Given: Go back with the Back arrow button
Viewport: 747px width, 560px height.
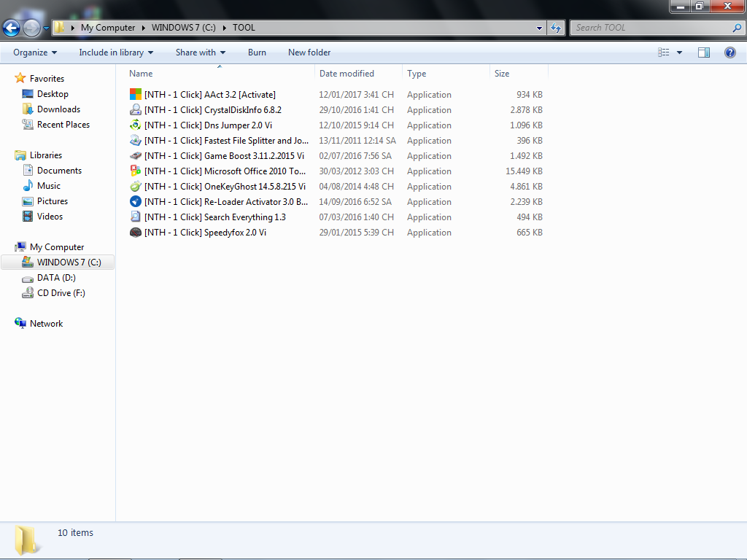Looking at the screenshot, I should [x=12, y=28].
